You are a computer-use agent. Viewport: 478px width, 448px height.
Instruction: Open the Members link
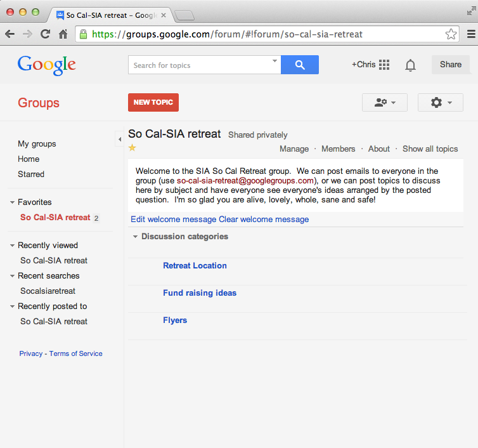point(339,149)
